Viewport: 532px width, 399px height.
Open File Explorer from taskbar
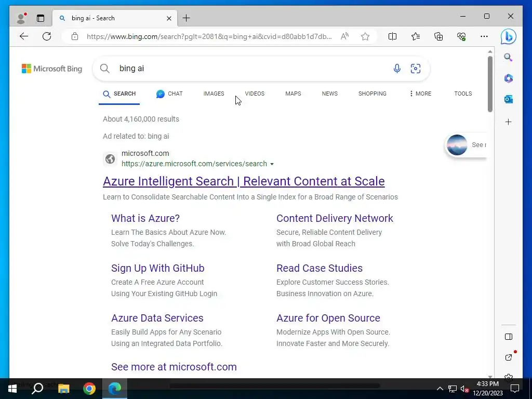tap(63, 389)
